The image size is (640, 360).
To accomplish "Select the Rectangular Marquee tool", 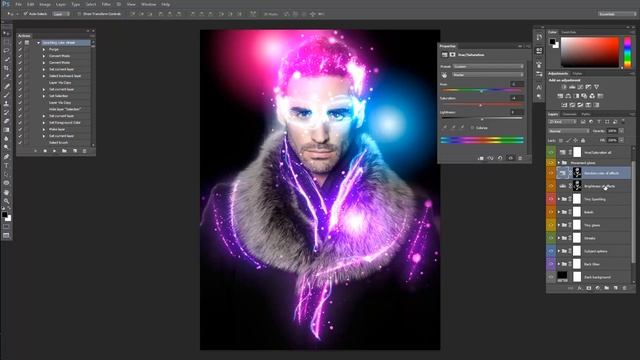I will click(6, 42).
